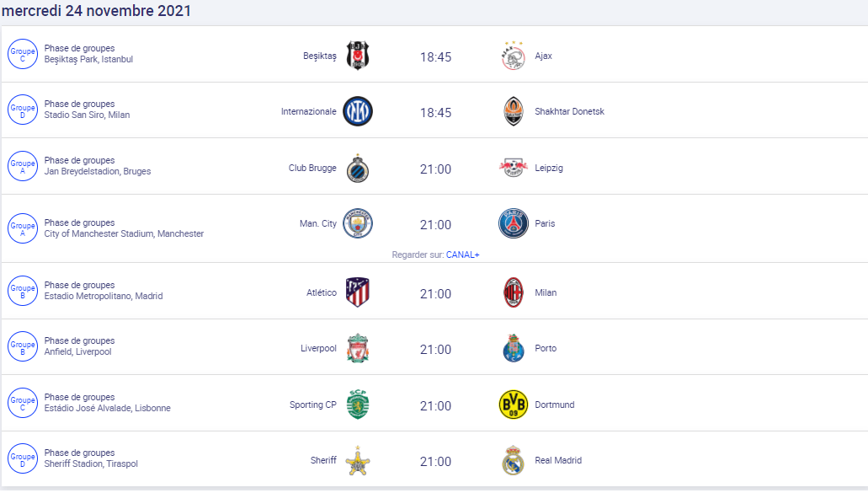Viewport: 868px width, 493px height.
Task: Open the Leipzig team link
Action: coord(549,168)
